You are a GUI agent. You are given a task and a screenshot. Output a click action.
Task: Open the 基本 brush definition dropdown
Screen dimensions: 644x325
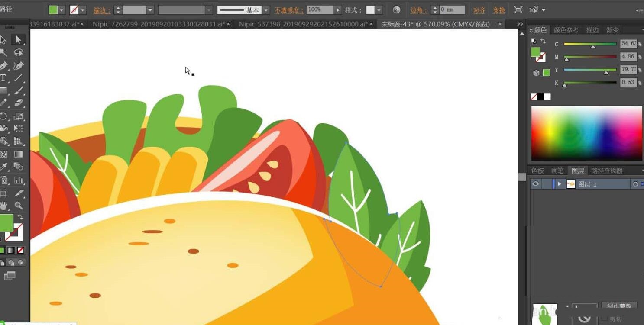(x=266, y=10)
